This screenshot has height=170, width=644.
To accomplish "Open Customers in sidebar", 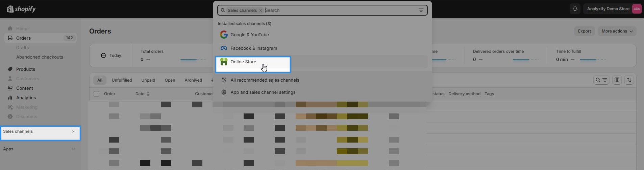I will coord(28,79).
